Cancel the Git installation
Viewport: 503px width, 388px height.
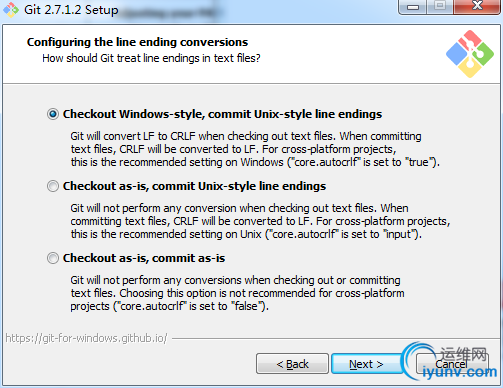[453, 364]
